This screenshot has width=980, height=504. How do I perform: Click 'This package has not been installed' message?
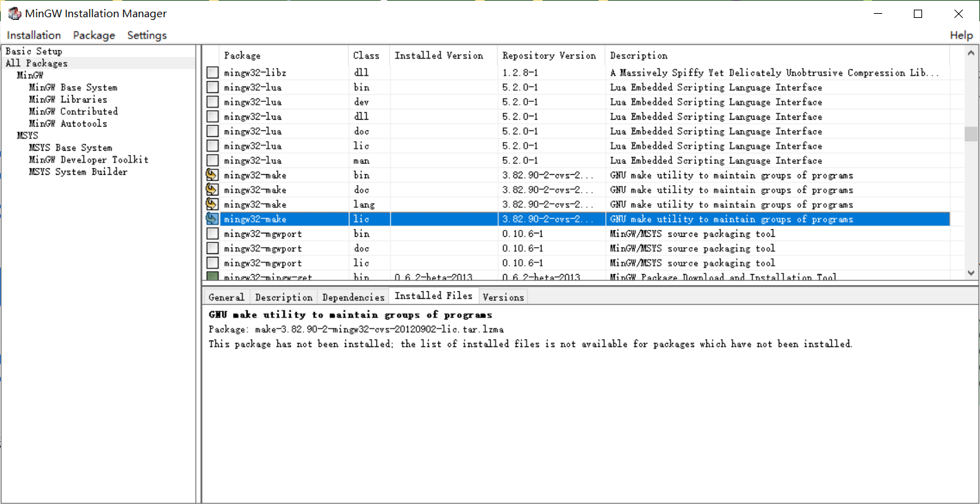point(531,344)
